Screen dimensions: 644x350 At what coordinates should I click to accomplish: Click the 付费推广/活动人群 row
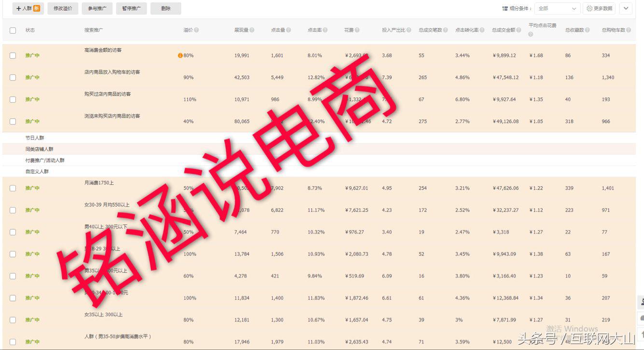[x=46, y=160]
